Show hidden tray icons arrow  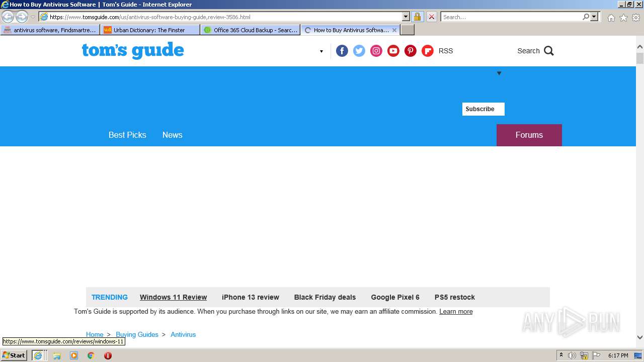pos(561,355)
